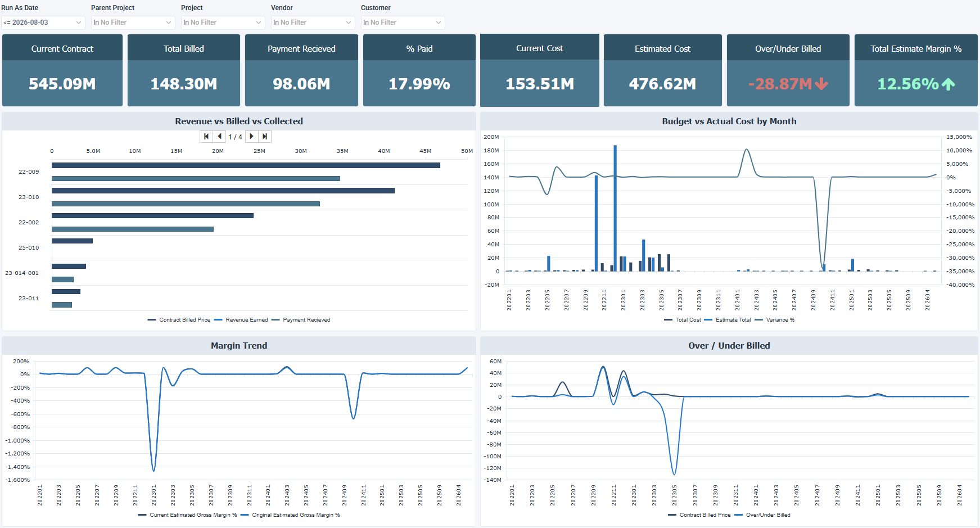Click the Margin Trend chart title
The width and height of the screenshot is (980, 528).
239,346
